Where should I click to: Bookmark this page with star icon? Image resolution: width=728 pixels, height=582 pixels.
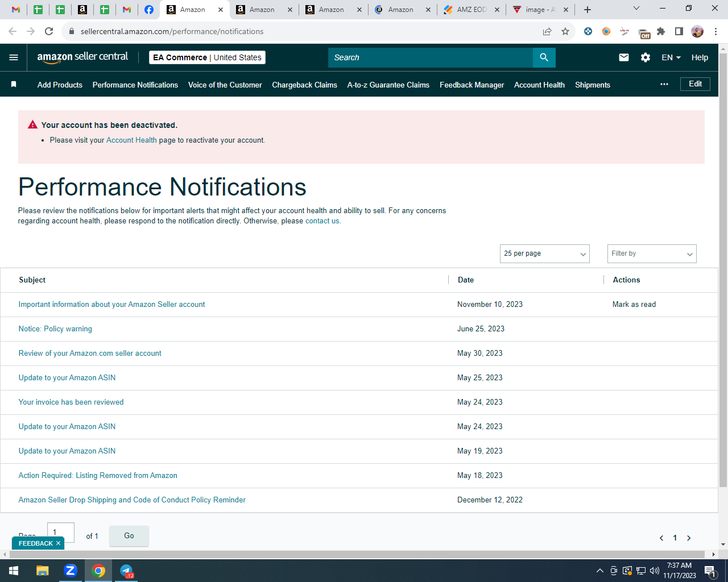click(565, 31)
